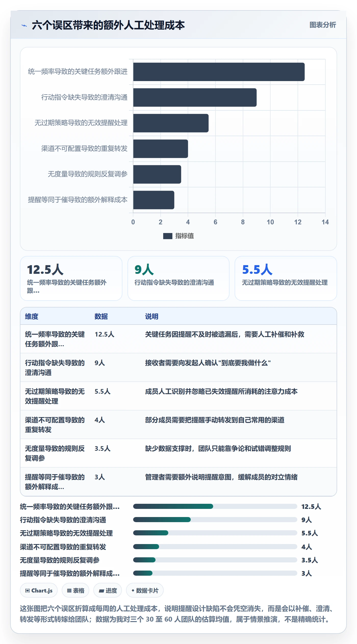Screen dimensions: 357x644
Task: Click the bar for 提醒等同于催导致的额外解释成本
Action: [x=154, y=200]
